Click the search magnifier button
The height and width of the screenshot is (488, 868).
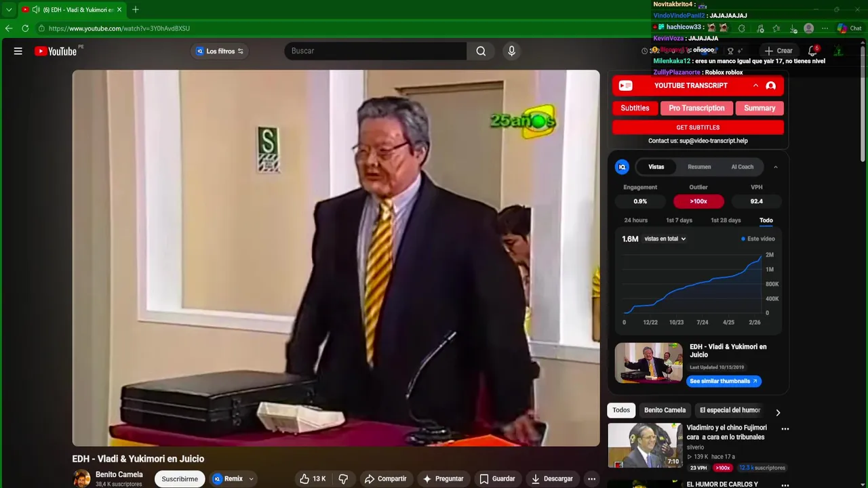[x=481, y=51]
